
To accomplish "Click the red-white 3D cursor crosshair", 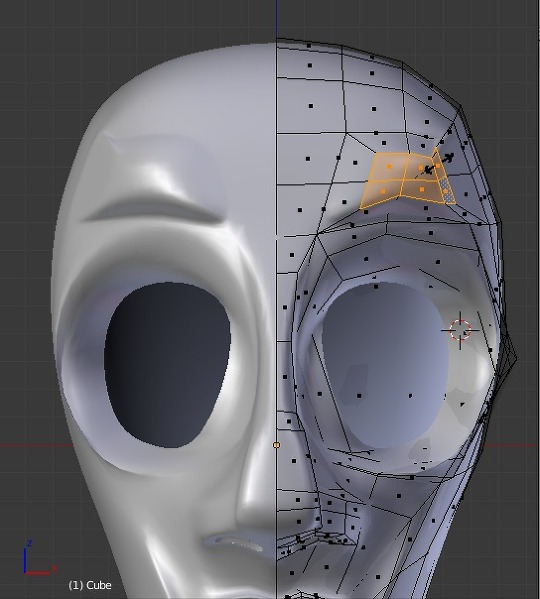I will 460,330.
